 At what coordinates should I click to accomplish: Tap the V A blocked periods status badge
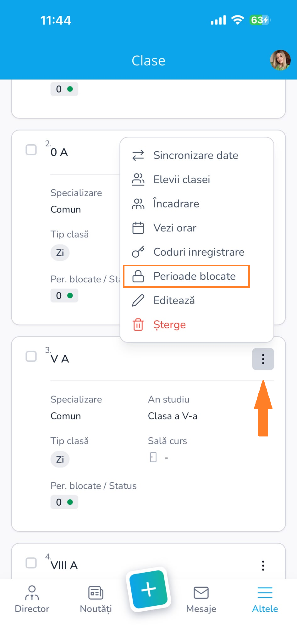pos(64,502)
